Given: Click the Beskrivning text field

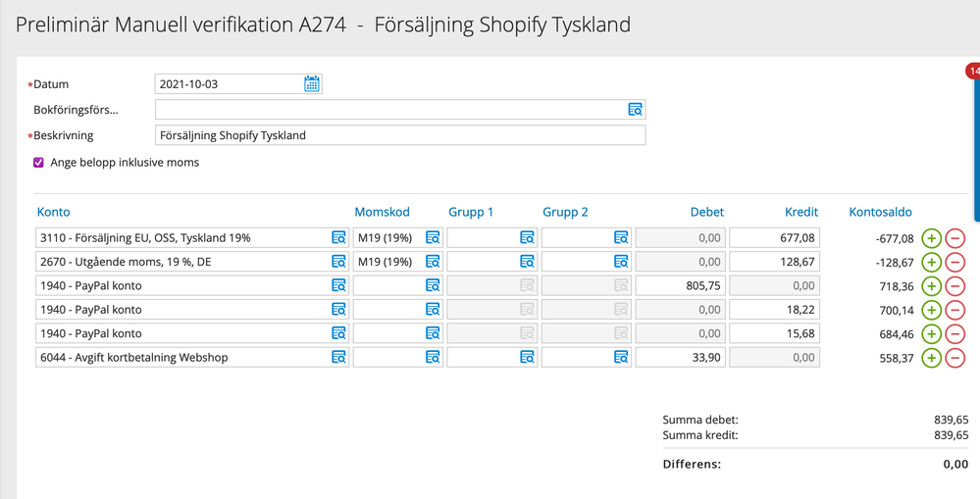Looking at the screenshot, I should [399, 135].
